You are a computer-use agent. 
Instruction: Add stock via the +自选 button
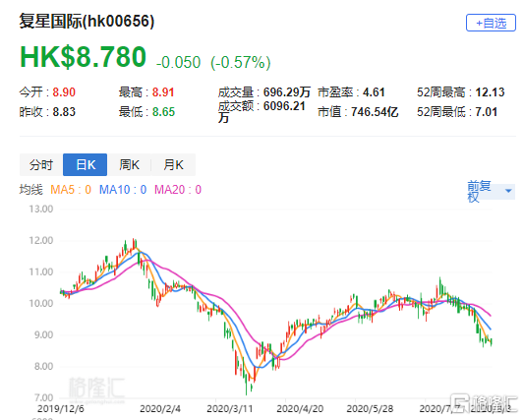(491, 23)
